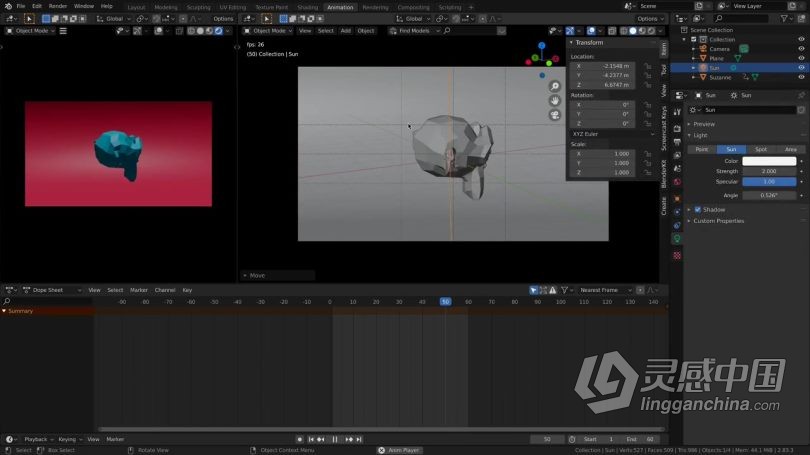Click the Dope Sheet warning-triangle errors filter
Image resolution: width=810 pixels, height=455 pixels.
click(x=553, y=290)
